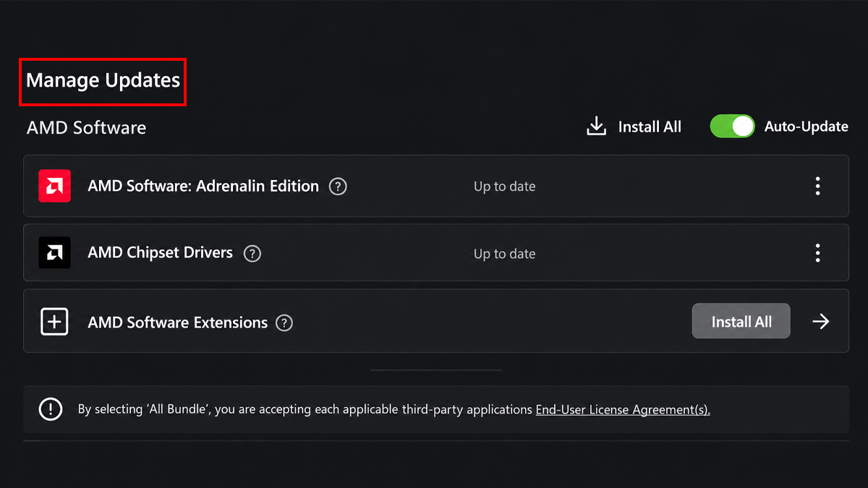The height and width of the screenshot is (488, 868).
Task: Open the End-User License Agreement(s) link
Action: click(623, 409)
